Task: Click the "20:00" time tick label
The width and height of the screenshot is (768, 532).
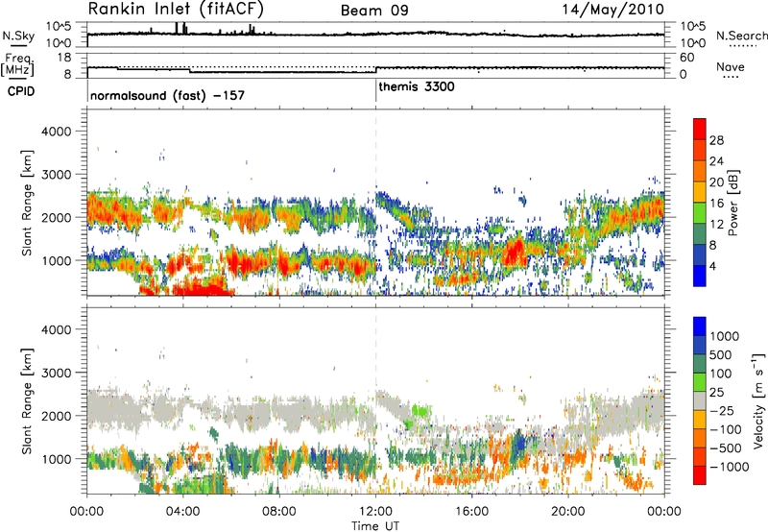Action: 567,512
